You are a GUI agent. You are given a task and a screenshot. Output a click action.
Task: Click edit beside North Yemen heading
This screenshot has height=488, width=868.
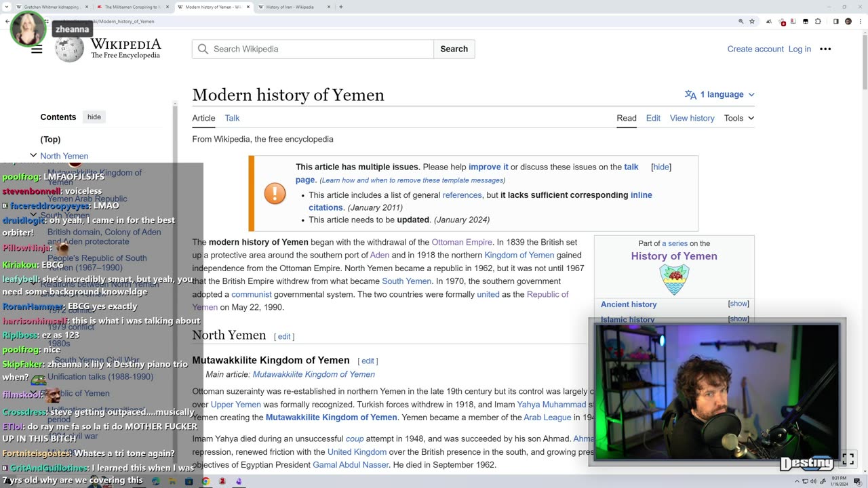(284, 336)
